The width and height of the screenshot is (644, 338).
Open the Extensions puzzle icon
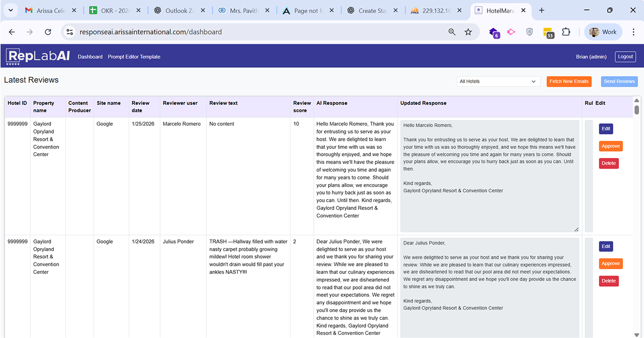click(x=566, y=32)
